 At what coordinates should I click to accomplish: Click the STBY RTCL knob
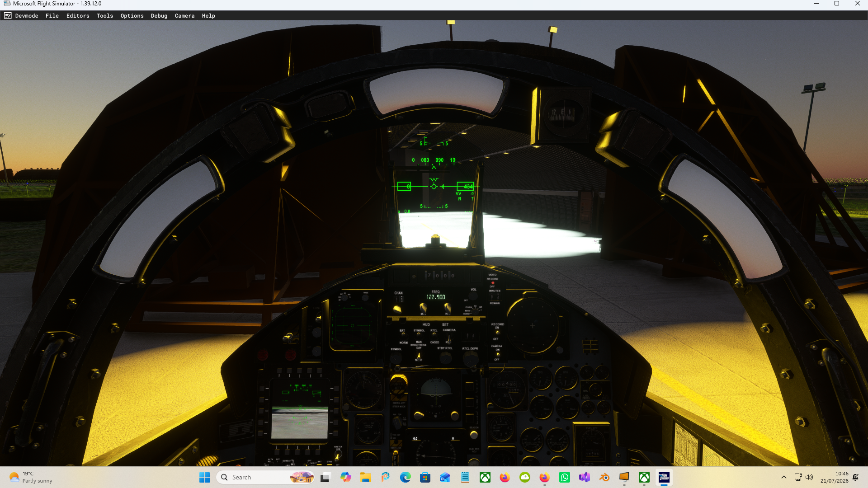pos(445,358)
